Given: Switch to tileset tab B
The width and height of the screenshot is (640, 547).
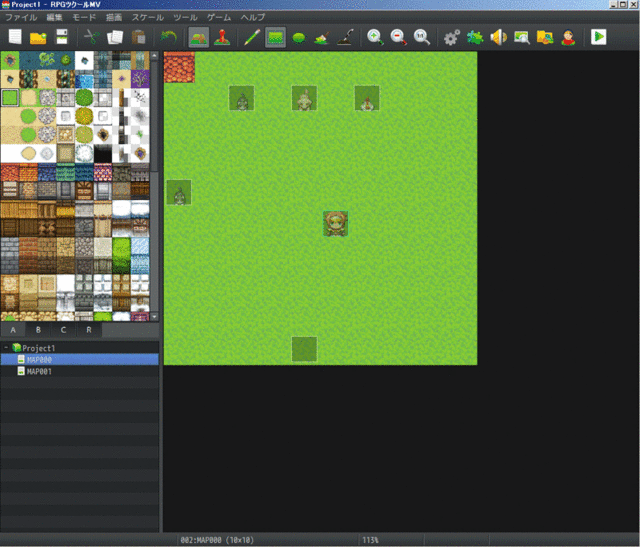Looking at the screenshot, I should point(38,330).
